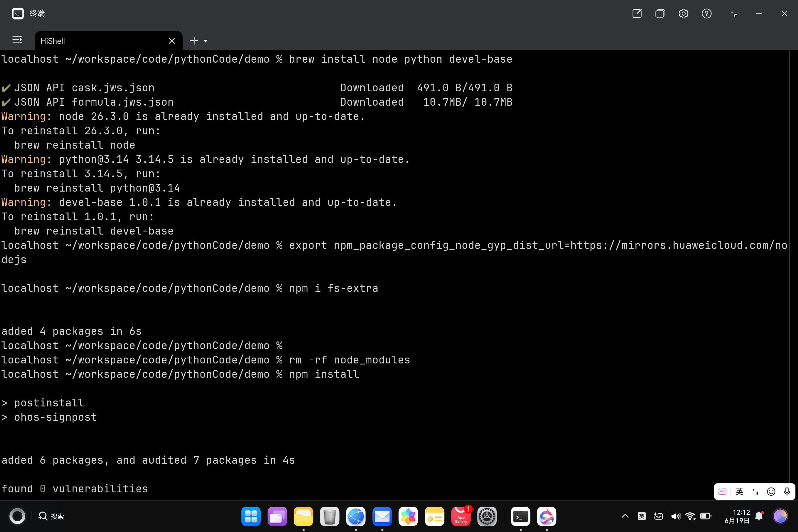
Task: Click 'brew install node python devel-base' command text
Action: (x=401, y=59)
